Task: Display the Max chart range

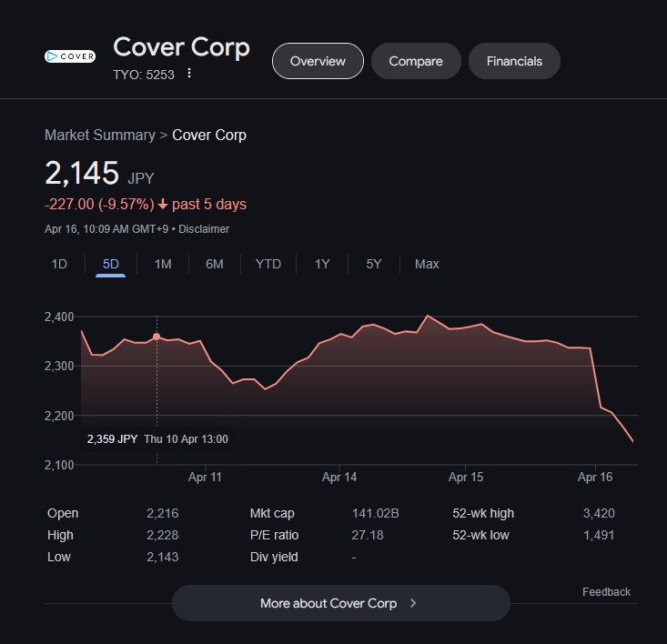Action: pyautogui.click(x=427, y=264)
